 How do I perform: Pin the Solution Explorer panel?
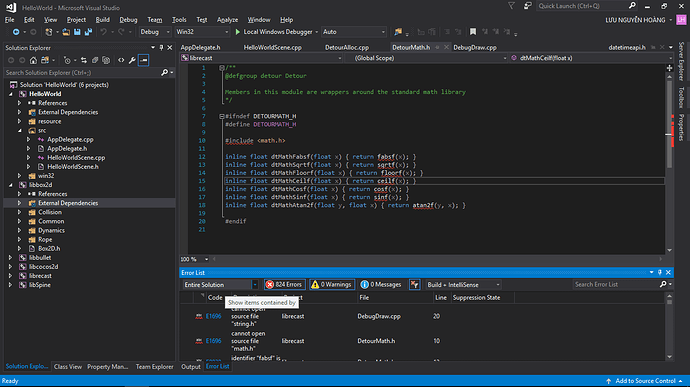(x=161, y=48)
